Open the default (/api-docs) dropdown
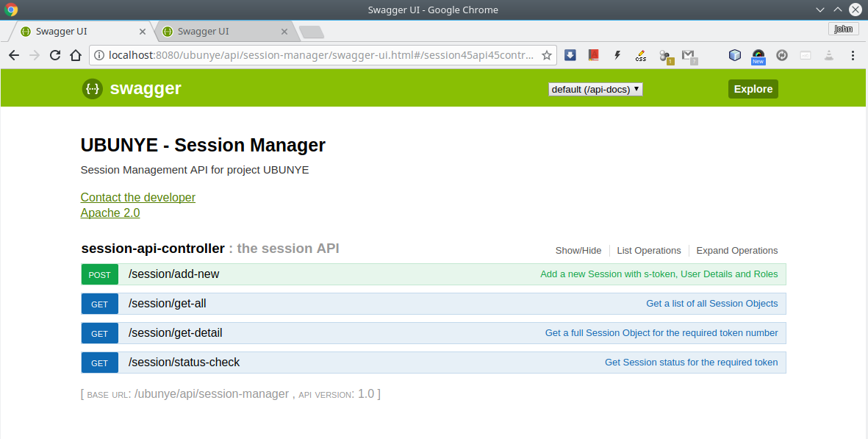The height and width of the screenshot is (439, 868). tap(595, 89)
